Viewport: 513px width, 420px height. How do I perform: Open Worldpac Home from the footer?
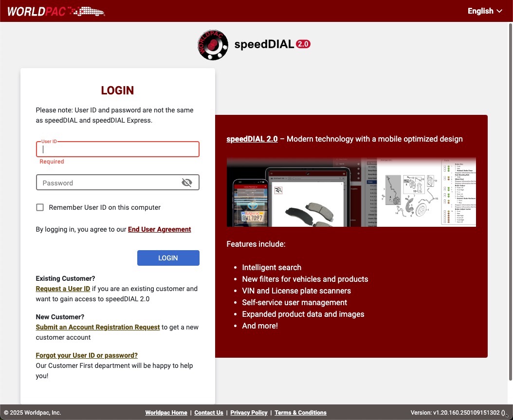click(x=166, y=412)
